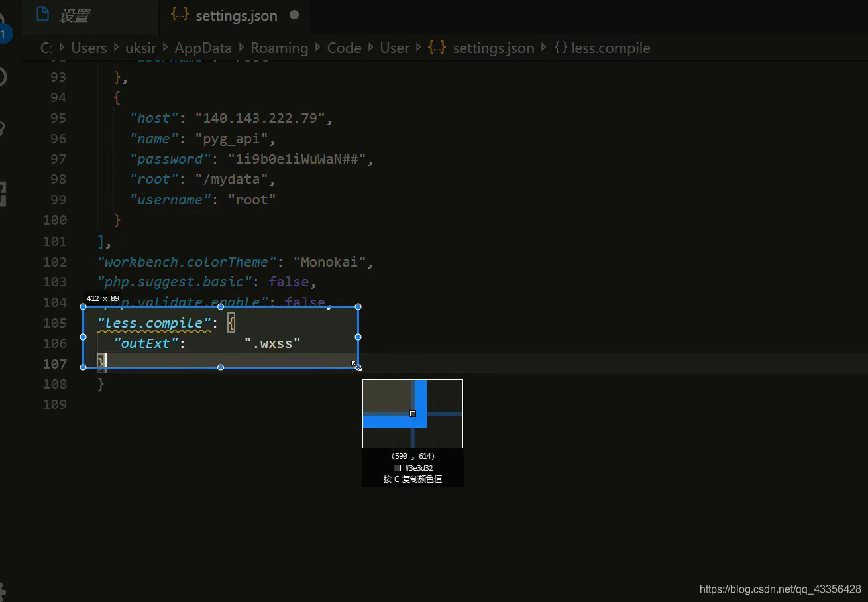Click the "username" key on line 99
The height and width of the screenshot is (602, 868).
[x=170, y=200]
